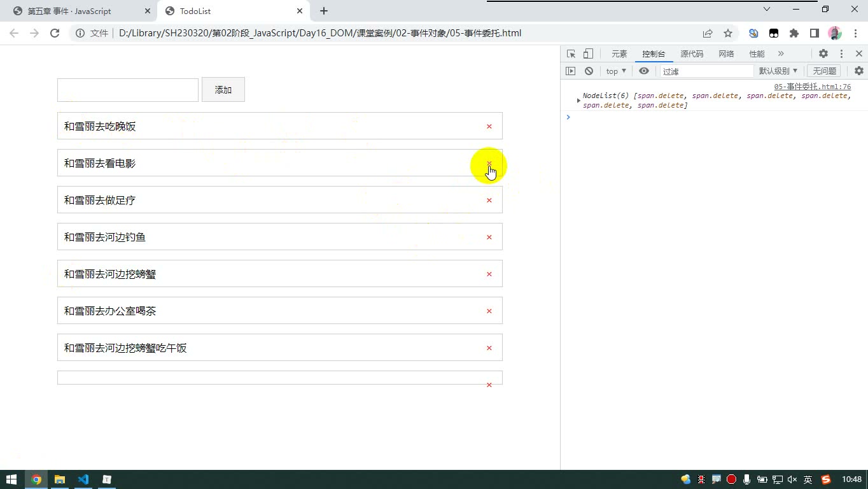Screen dimensions: 868x489
Task: Open the browser extensions puzzle menu
Action: pyautogui.click(x=794, y=33)
